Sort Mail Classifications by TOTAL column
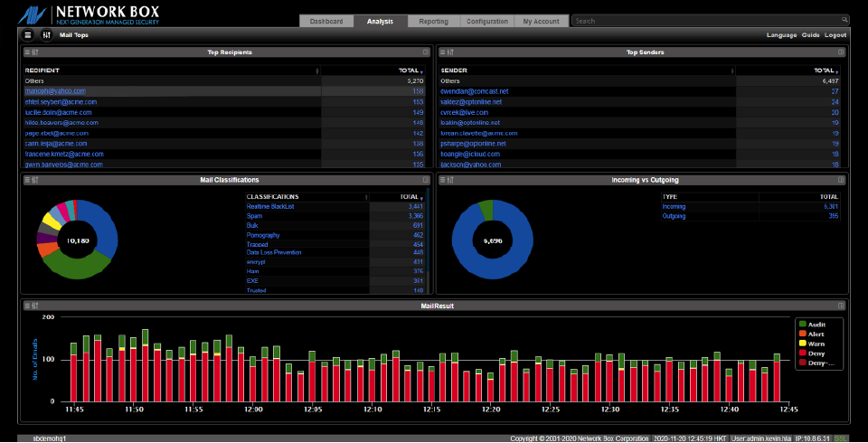868x443 pixels. (397, 196)
